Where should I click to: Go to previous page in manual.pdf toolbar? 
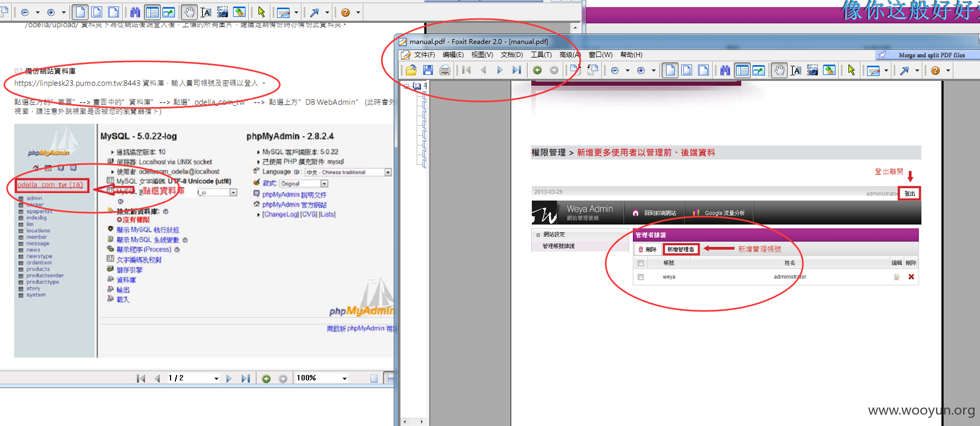pos(483,70)
